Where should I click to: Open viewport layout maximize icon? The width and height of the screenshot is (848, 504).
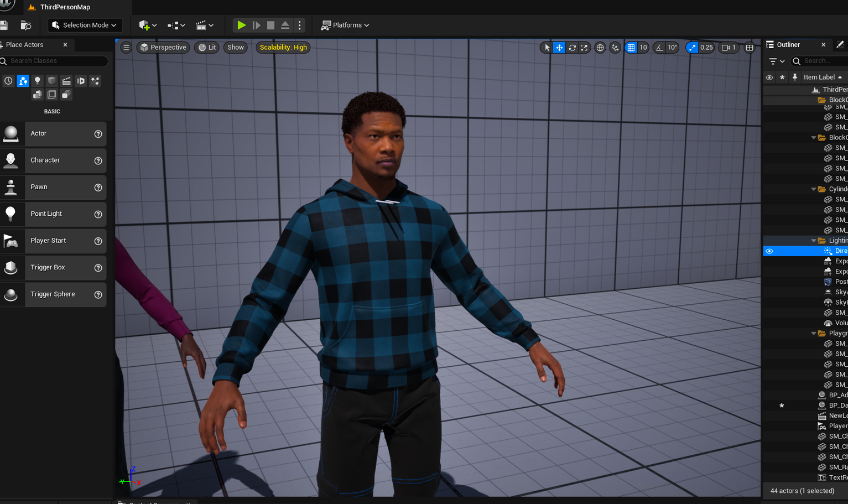[750, 48]
